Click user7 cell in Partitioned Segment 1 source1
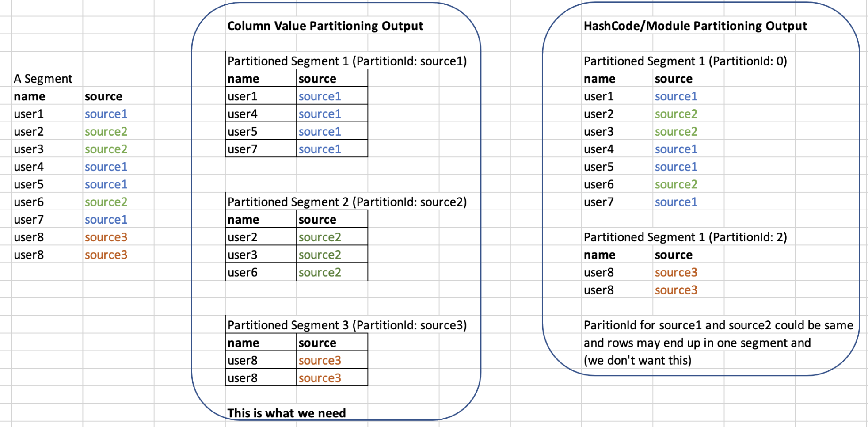 pyautogui.click(x=261, y=149)
